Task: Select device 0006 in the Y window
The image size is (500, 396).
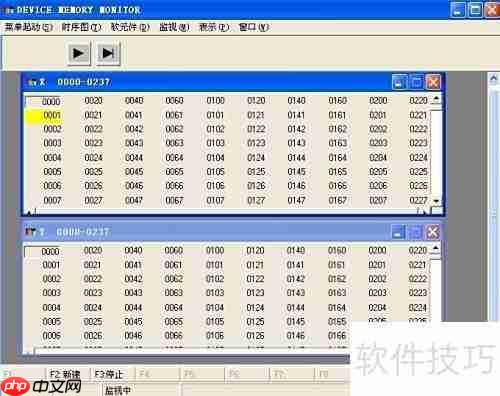Action: (52, 336)
